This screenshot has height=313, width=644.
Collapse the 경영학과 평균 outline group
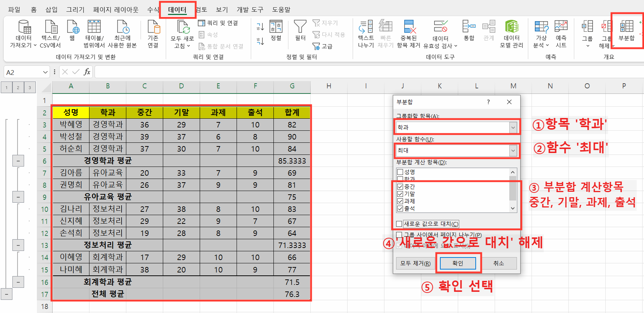[x=18, y=161]
